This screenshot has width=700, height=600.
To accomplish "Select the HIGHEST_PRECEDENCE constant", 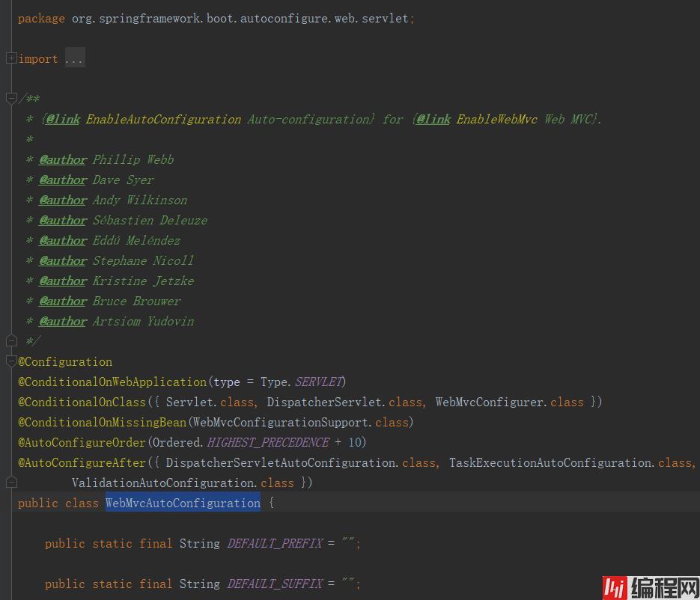I will (x=267, y=442).
